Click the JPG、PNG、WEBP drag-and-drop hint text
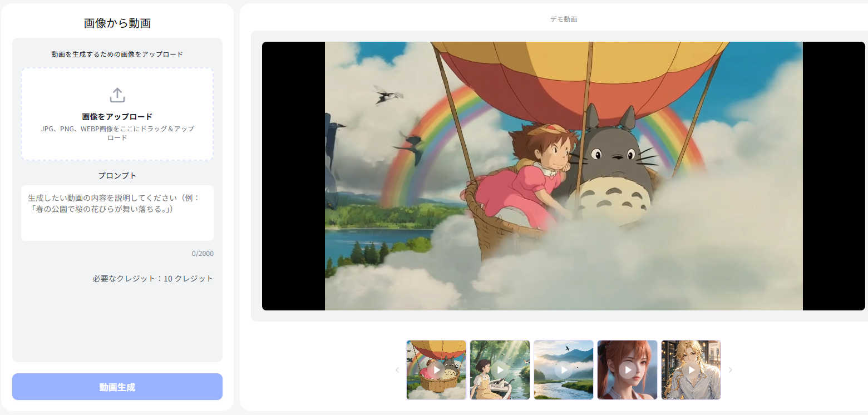 (117, 133)
